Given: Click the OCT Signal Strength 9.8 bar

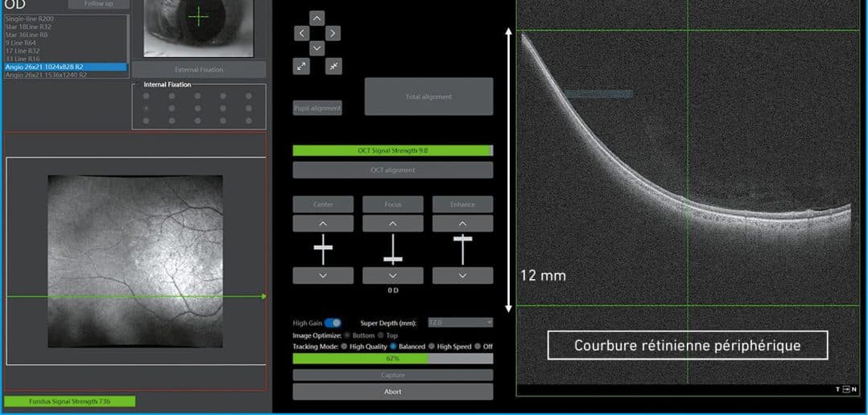Looking at the screenshot, I should pos(392,150).
